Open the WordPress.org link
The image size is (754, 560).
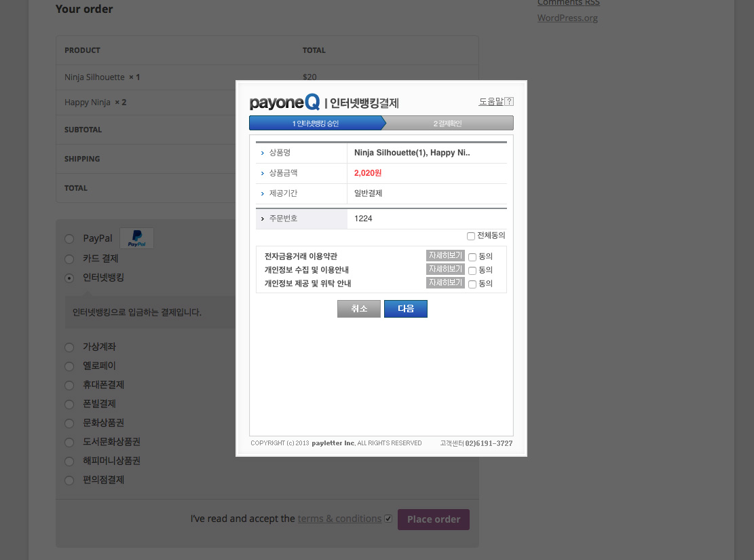[567, 18]
